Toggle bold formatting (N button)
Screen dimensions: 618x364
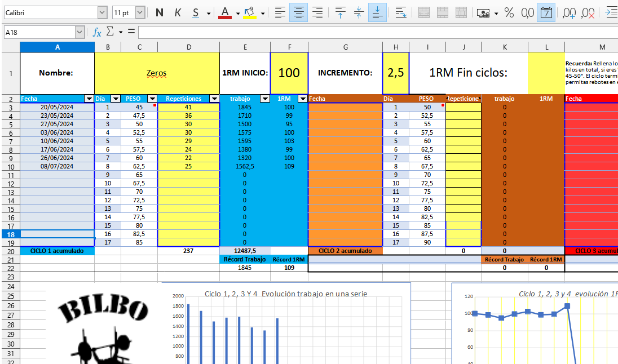pos(159,12)
